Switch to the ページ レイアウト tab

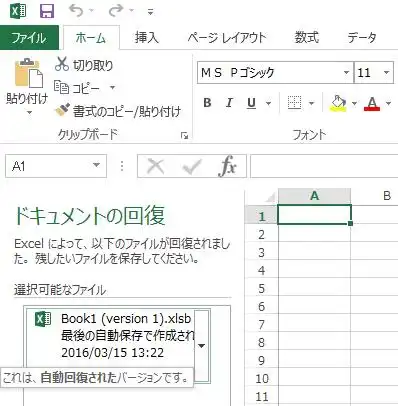tap(227, 38)
